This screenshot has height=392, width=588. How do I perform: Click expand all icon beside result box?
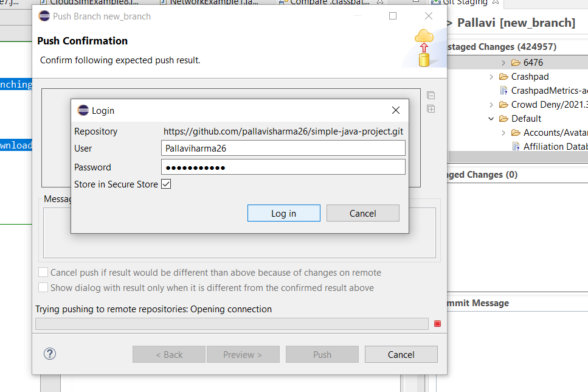coord(431,109)
